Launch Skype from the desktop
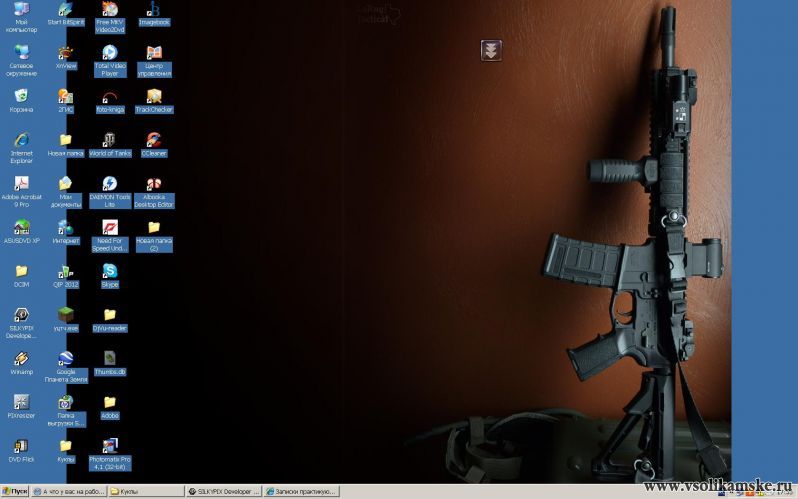This screenshot has height=499, width=798. pos(109,270)
